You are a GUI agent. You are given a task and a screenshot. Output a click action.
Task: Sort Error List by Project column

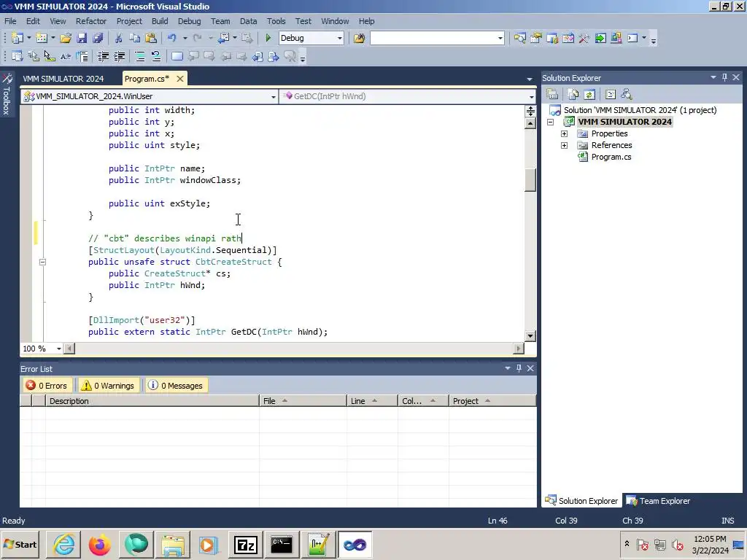pyautogui.click(x=492, y=401)
